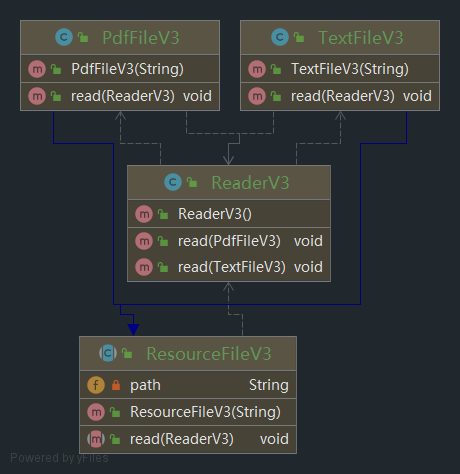460x474 pixels.
Task: Click the private lock icon beside path
Action: click(116, 385)
